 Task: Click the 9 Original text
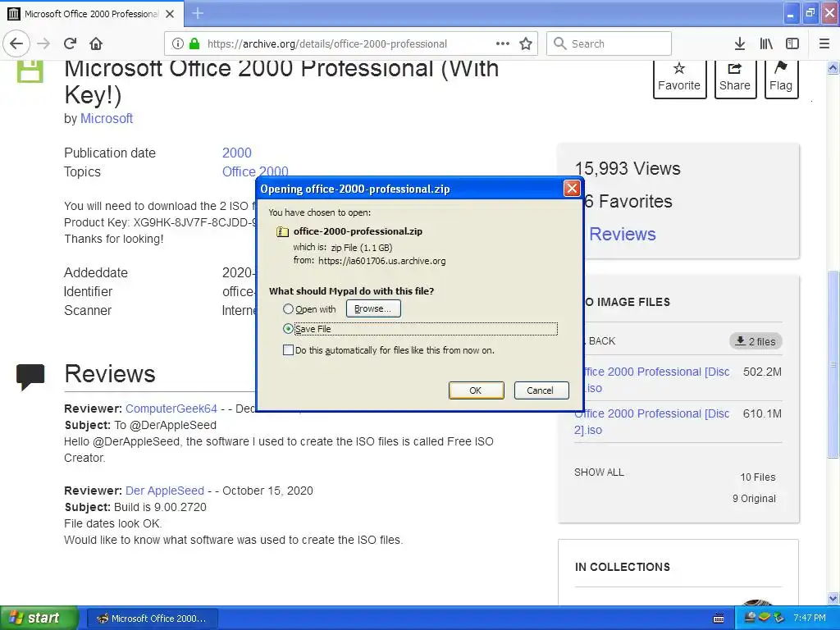point(754,499)
